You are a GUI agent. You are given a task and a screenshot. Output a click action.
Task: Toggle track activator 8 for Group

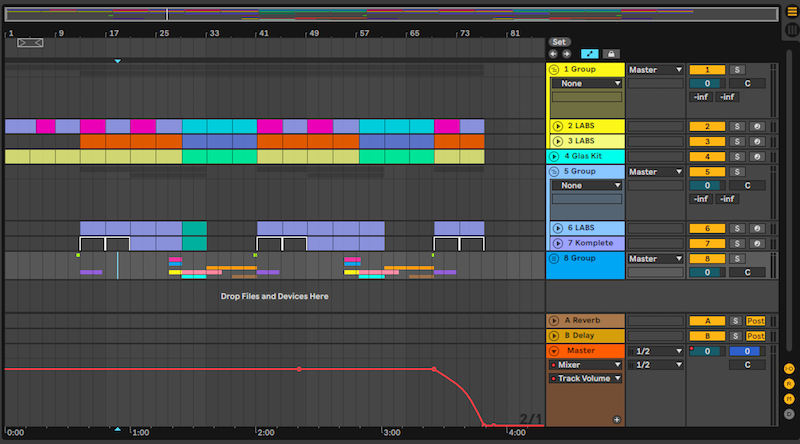[x=707, y=259]
